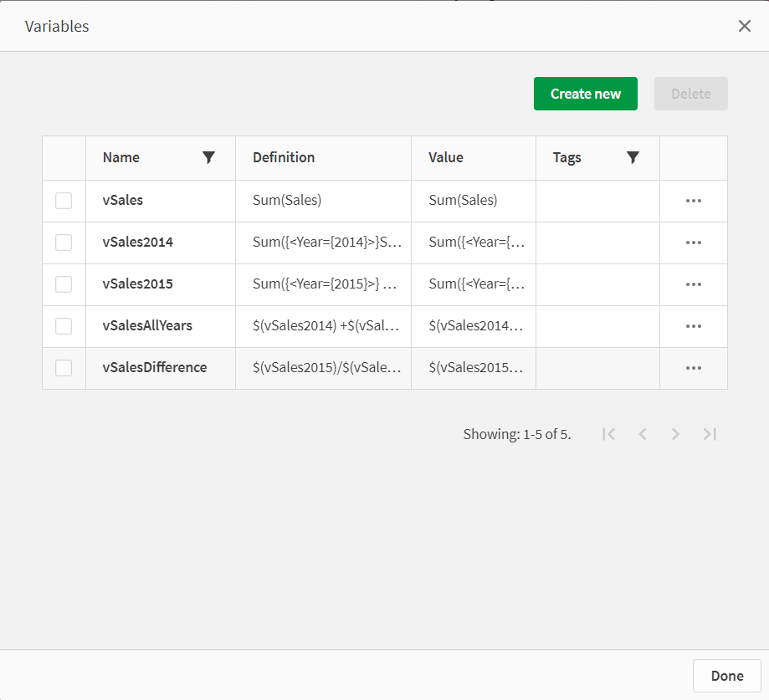Go to the previous page of variables
Screen dimensions: 769x700
642,433
